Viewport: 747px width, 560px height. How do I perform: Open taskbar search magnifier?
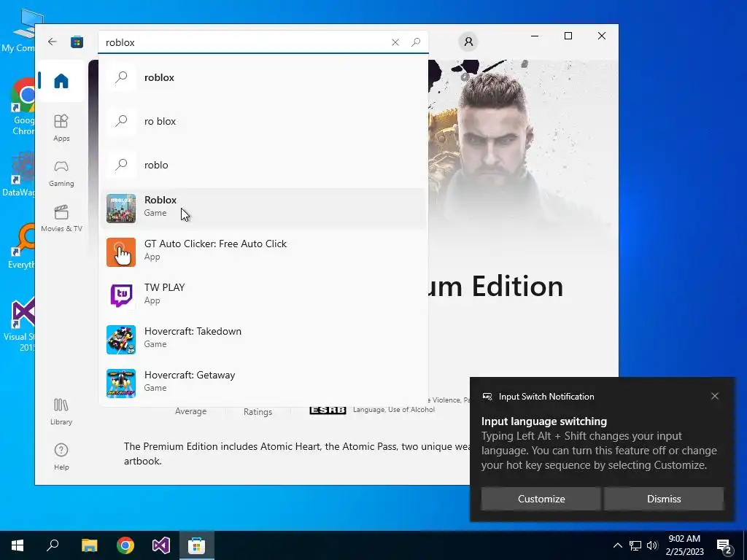(x=53, y=545)
